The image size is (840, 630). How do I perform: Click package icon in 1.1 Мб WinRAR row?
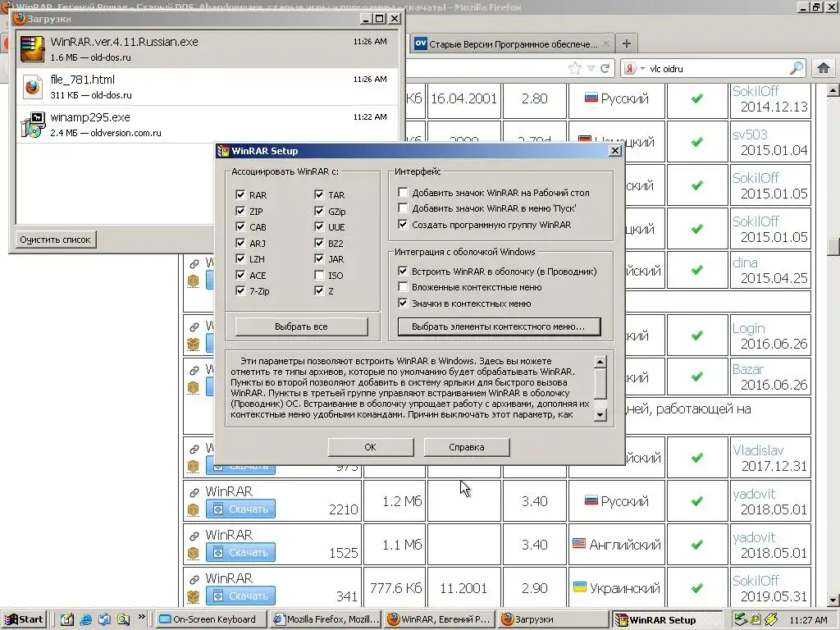point(194,553)
